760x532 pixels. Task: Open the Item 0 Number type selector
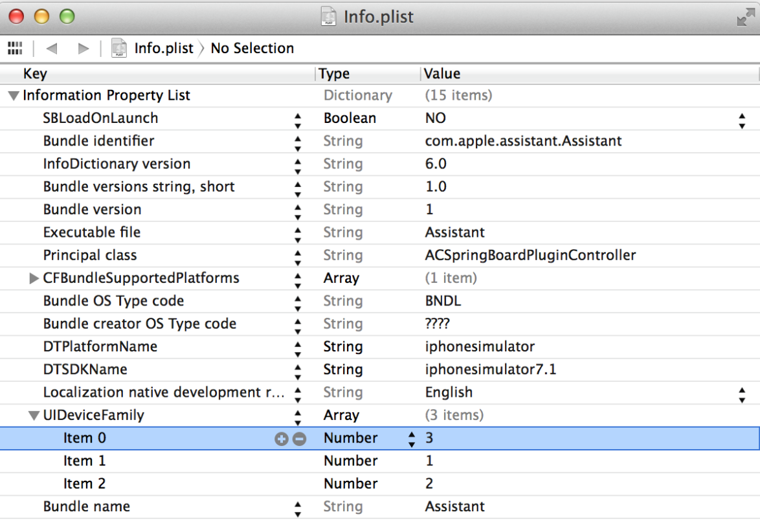pos(411,439)
